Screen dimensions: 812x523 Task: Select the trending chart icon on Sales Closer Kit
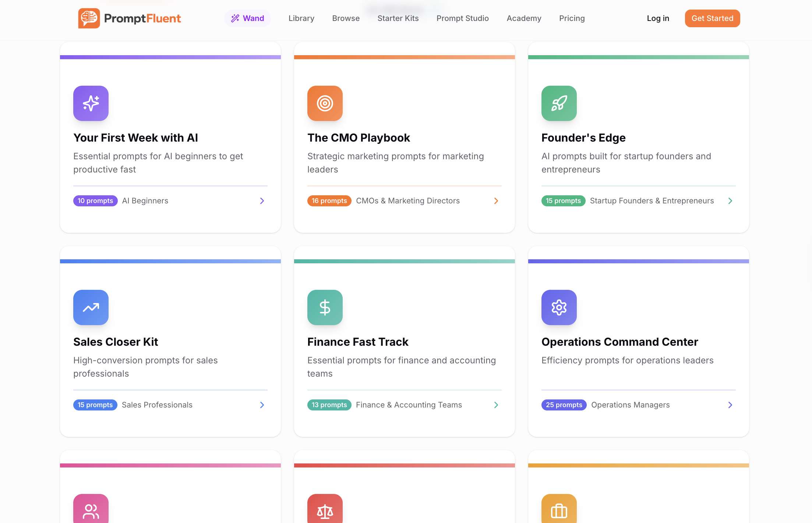tap(91, 307)
